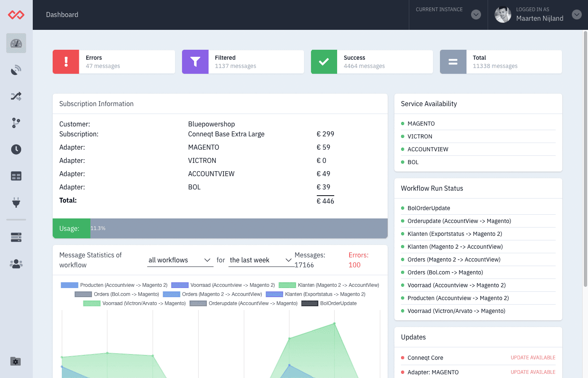The height and width of the screenshot is (378, 588).
Task: Click UPDATE AVAILABLE link for Conneqt Core
Action: 533,358
